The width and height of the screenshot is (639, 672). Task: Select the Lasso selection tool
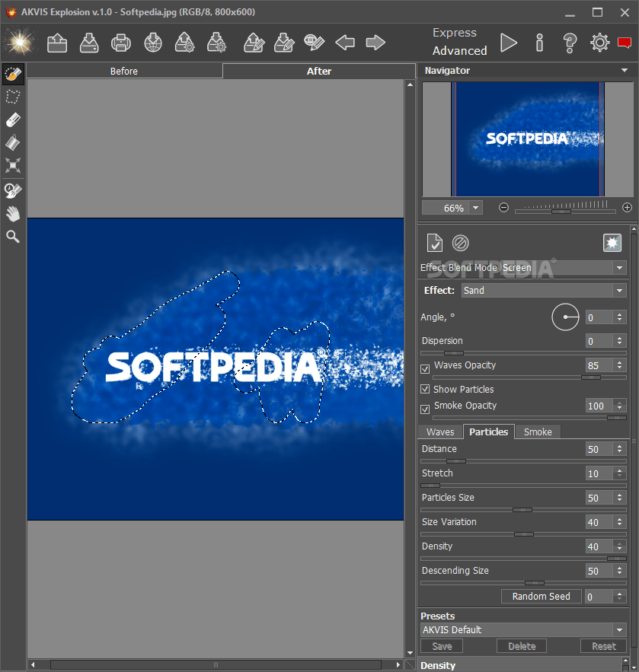[x=13, y=97]
